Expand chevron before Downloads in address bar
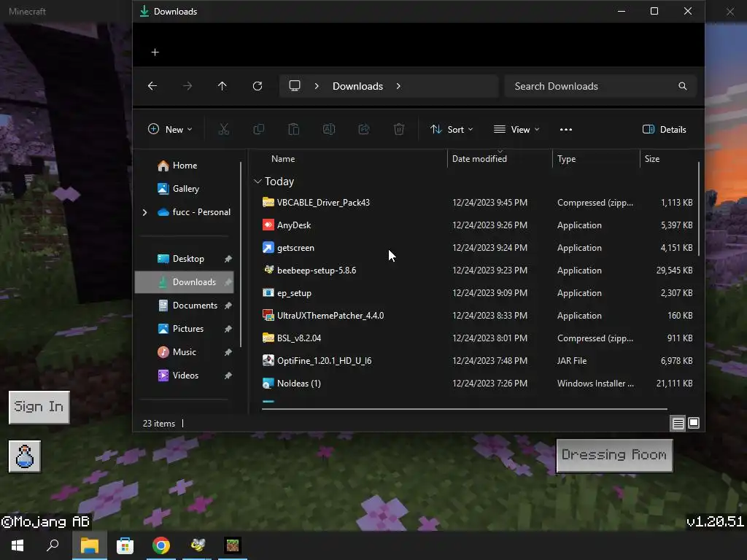747x560 pixels. pos(317,86)
